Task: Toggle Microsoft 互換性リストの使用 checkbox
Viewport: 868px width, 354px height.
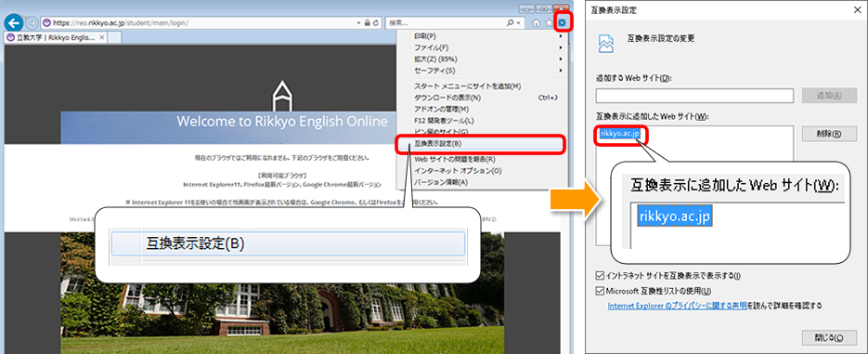Action: click(600, 291)
